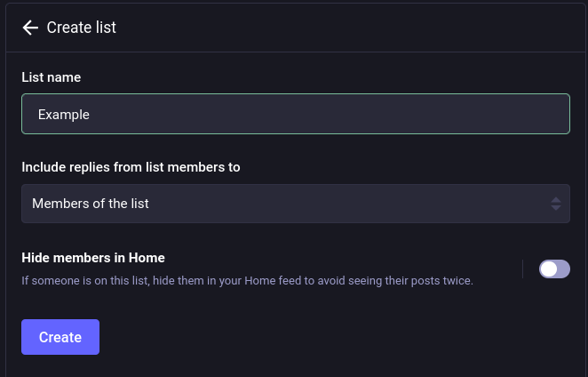This screenshot has width=588, height=377.
Task: Focus the List name input field
Action: (295, 114)
